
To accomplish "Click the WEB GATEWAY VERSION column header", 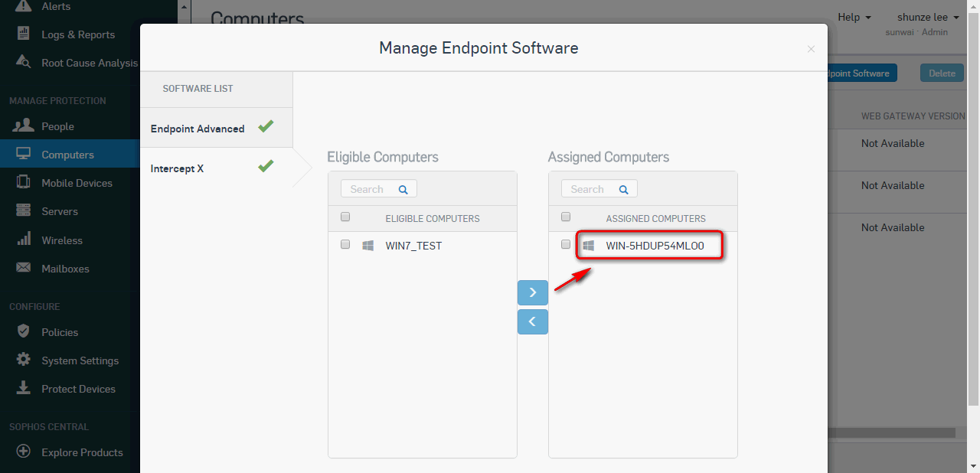I will tap(913, 116).
